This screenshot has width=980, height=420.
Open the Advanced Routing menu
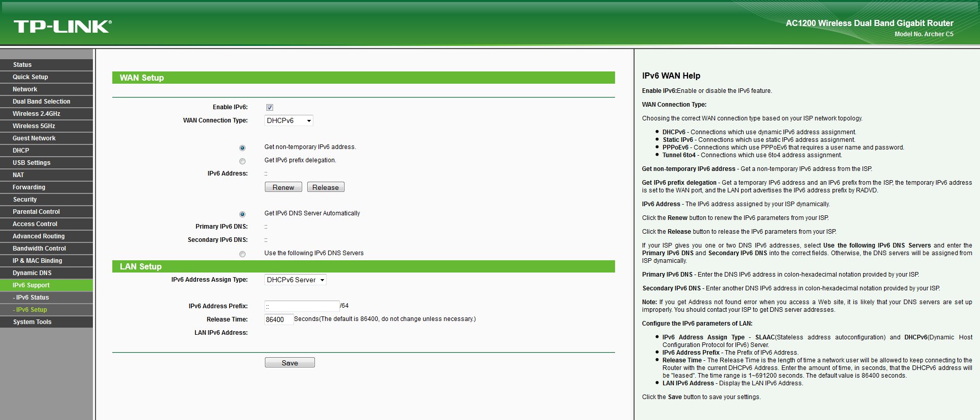tap(46, 236)
